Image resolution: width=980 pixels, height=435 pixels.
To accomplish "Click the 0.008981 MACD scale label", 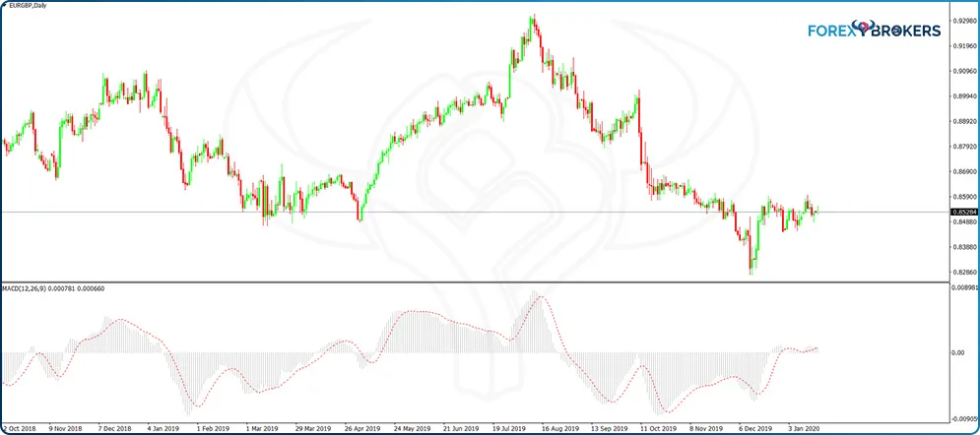I will tap(964, 287).
